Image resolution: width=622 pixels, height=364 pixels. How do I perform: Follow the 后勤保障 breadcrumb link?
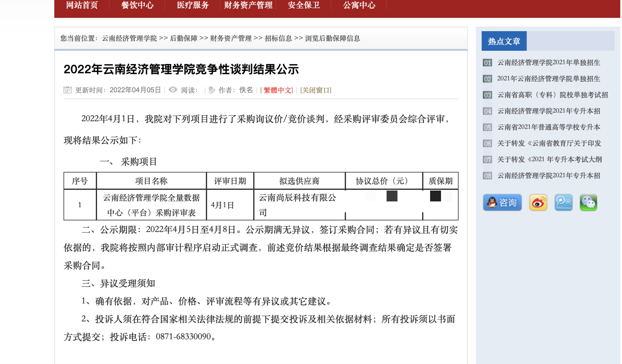click(x=183, y=38)
